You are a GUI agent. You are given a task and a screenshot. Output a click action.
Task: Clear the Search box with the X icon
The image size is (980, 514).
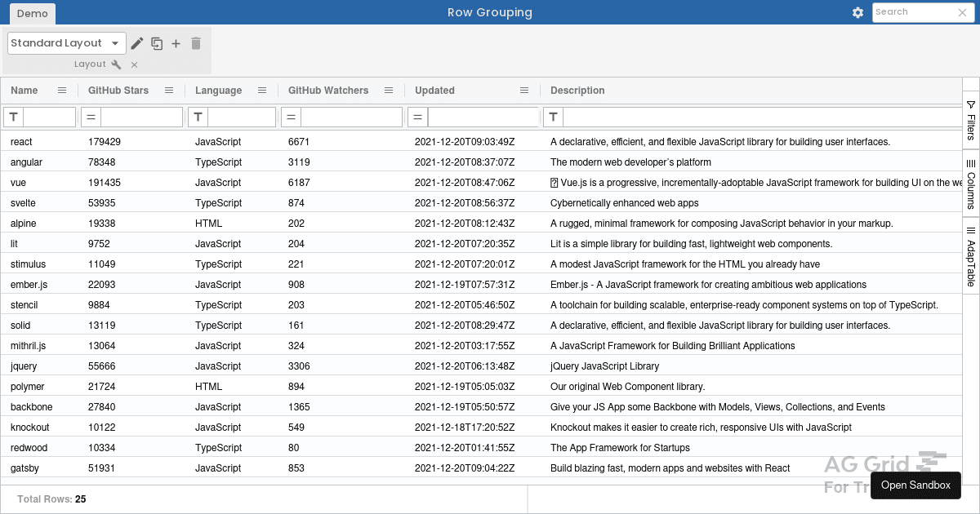tap(962, 12)
